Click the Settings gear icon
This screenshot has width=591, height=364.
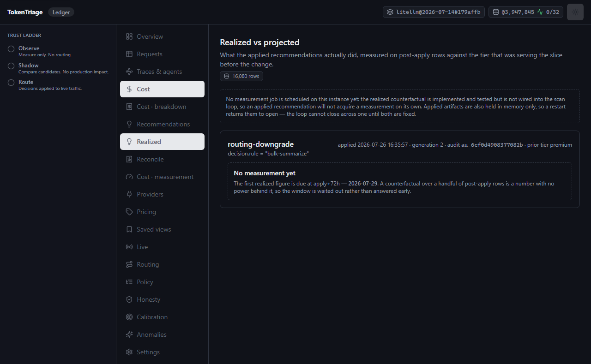coord(129,352)
